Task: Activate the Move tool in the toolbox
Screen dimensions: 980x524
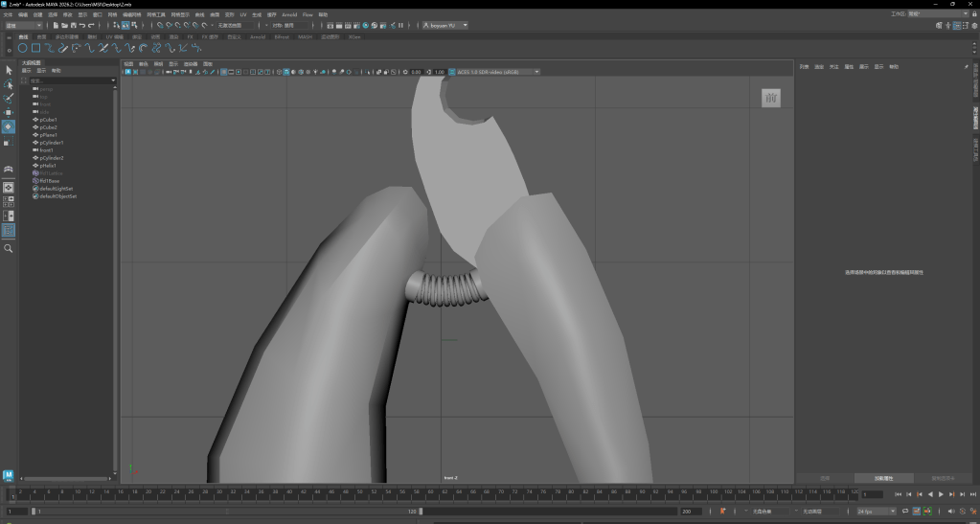Action: click(x=9, y=113)
